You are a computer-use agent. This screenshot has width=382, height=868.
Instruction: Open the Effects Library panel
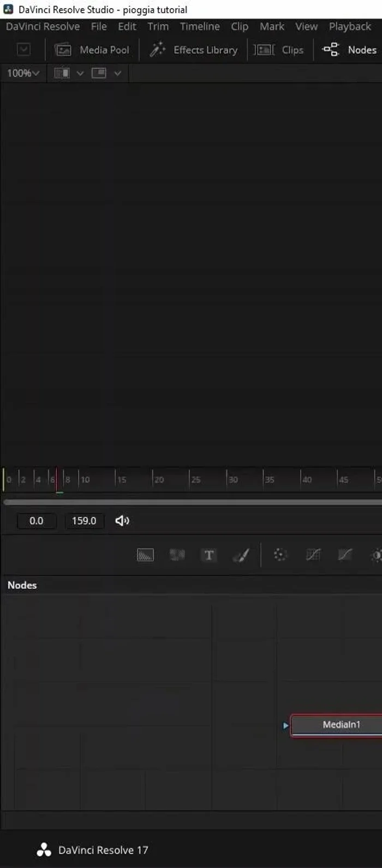(194, 50)
